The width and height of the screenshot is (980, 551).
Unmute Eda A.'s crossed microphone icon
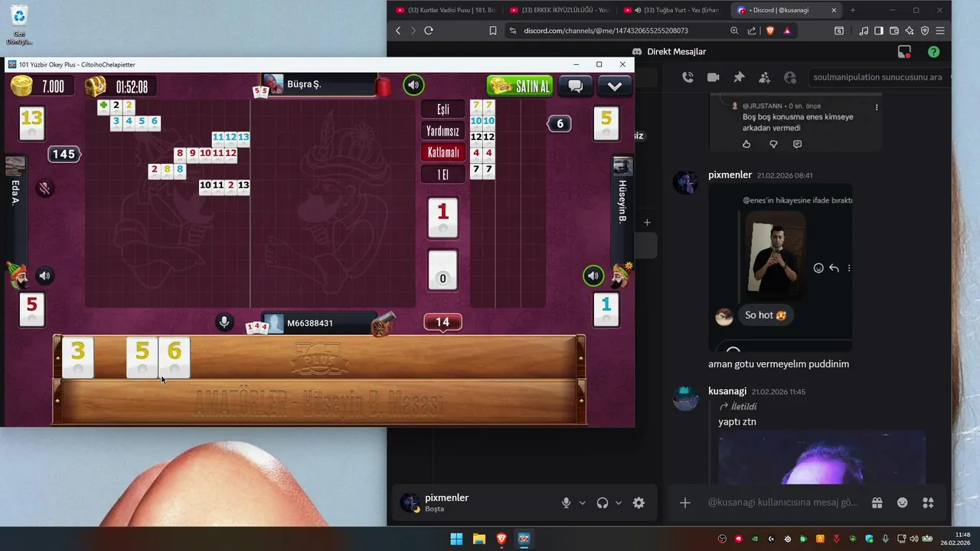pyautogui.click(x=44, y=188)
